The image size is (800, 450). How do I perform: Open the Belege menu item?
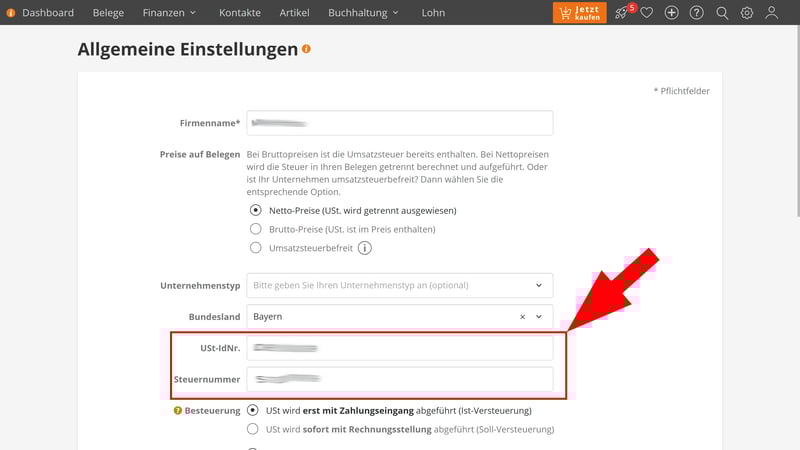(x=108, y=13)
